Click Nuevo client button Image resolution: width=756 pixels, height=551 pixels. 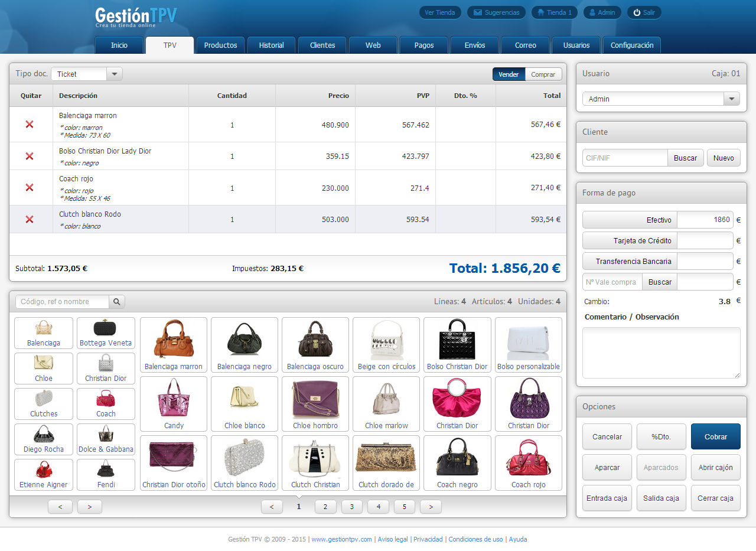click(x=724, y=158)
